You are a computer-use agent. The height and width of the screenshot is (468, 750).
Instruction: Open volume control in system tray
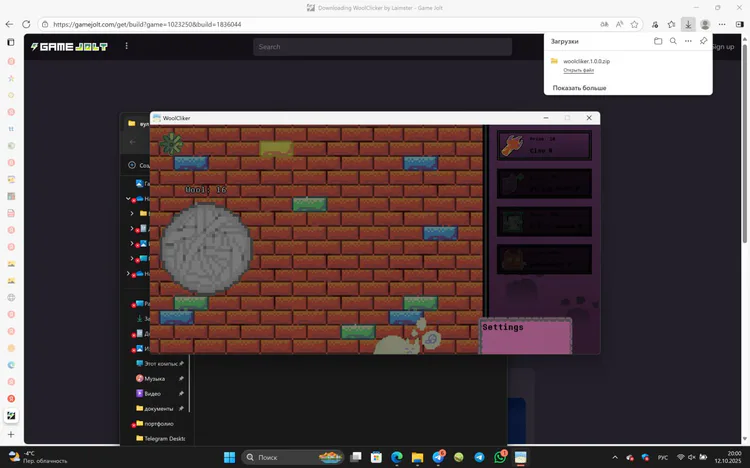pyautogui.click(x=692, y=457)
